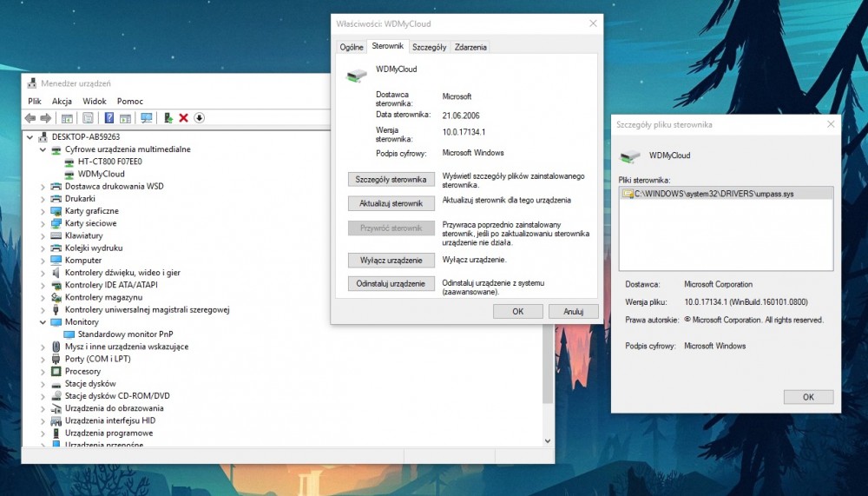Image resolution: width=868 pixels, height=496 pixels.
Task: Click the Wyłącz urządzenie button
Action: pos(391,260)
